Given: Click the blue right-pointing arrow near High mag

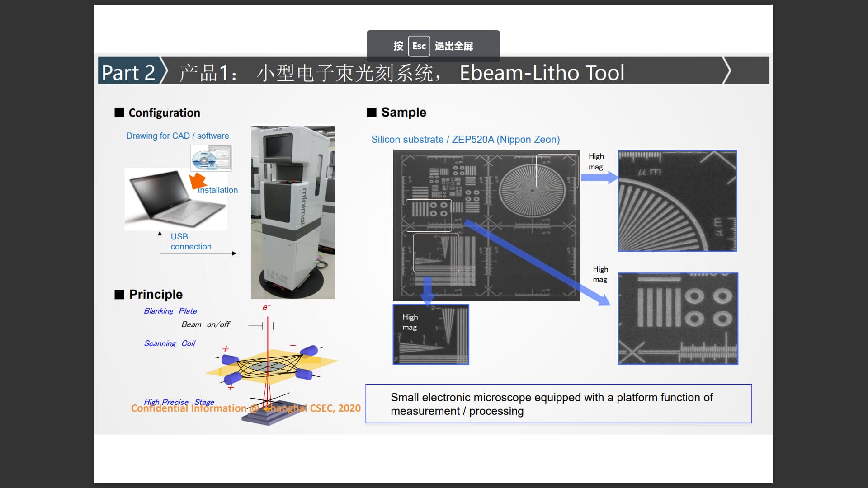Looking at the screenshot, I should pyautogui.click(x=599, y=177).
